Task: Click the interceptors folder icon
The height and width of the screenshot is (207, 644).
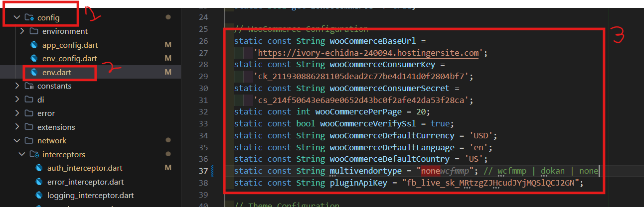Action: (x=34, y=154)
